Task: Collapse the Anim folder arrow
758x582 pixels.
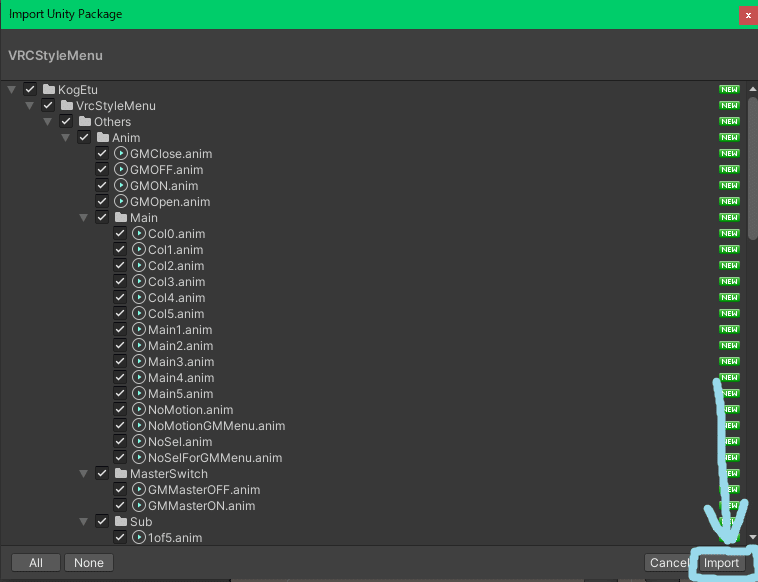Action: (66, 138)
